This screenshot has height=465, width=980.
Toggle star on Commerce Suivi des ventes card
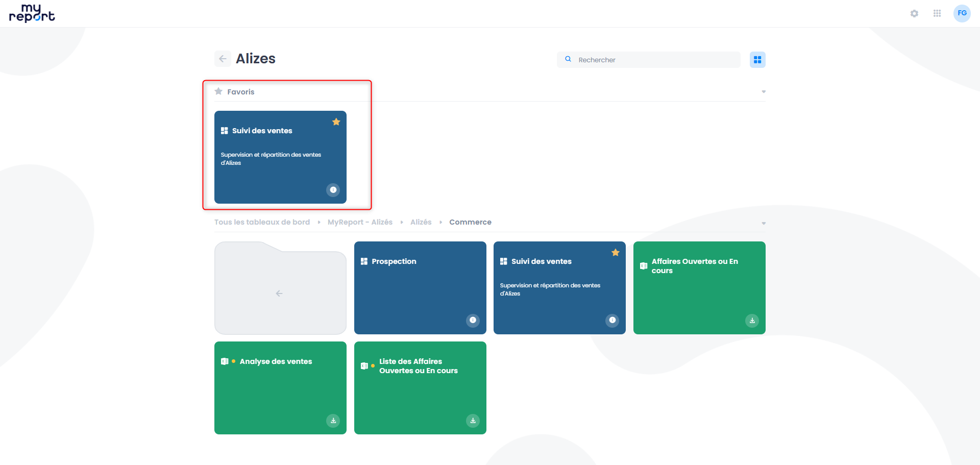click(x=616, y=252)
